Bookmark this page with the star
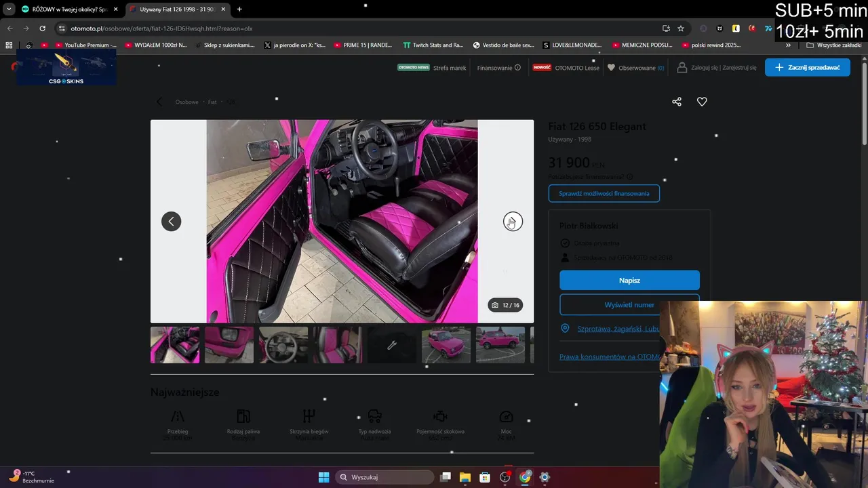The width and height of the screenshot is (868, 488). 681,28
